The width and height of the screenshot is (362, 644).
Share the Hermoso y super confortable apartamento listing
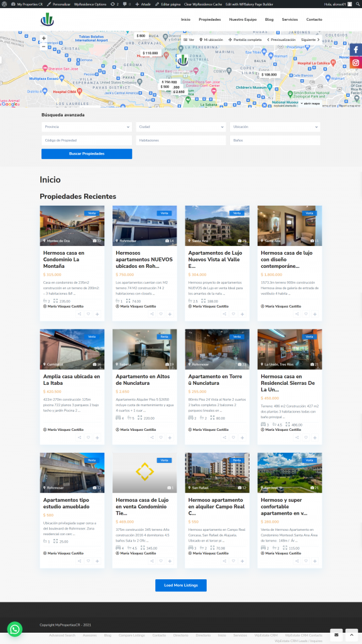click(297, 561)
